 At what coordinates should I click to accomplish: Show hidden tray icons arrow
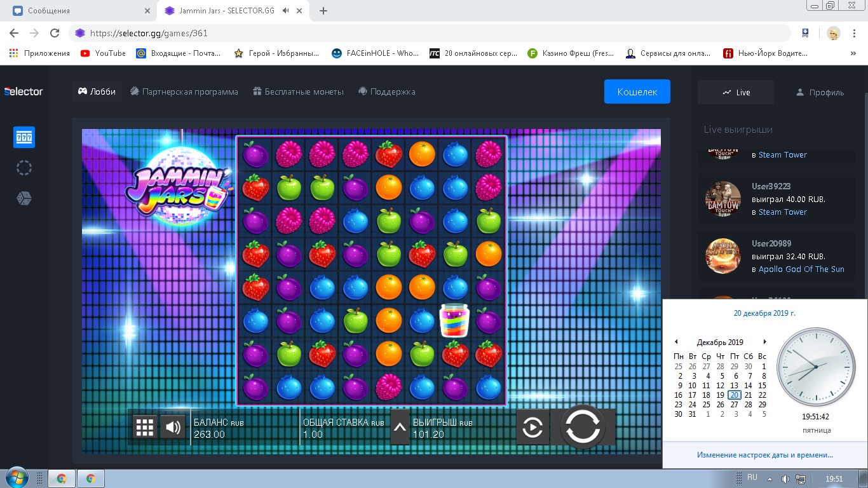(770, 478)
